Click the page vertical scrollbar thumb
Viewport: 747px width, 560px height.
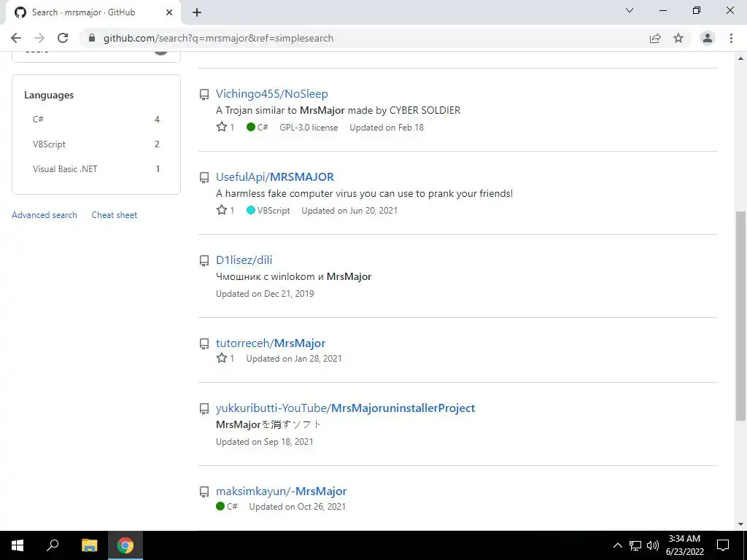click(740, 316)
